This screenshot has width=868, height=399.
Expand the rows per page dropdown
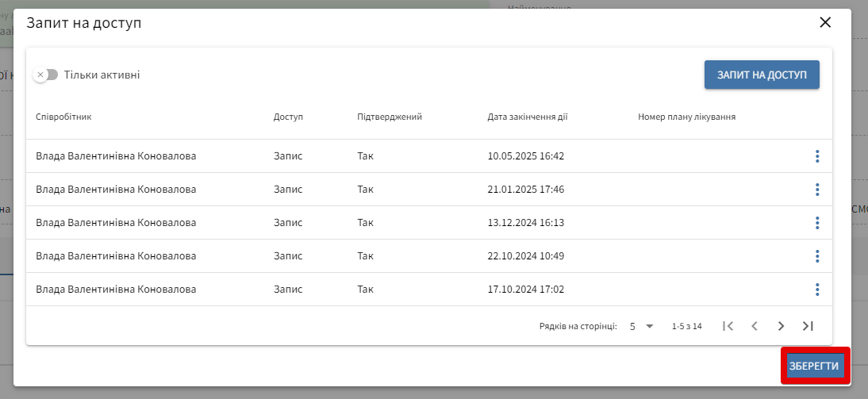tap(641, 326)
